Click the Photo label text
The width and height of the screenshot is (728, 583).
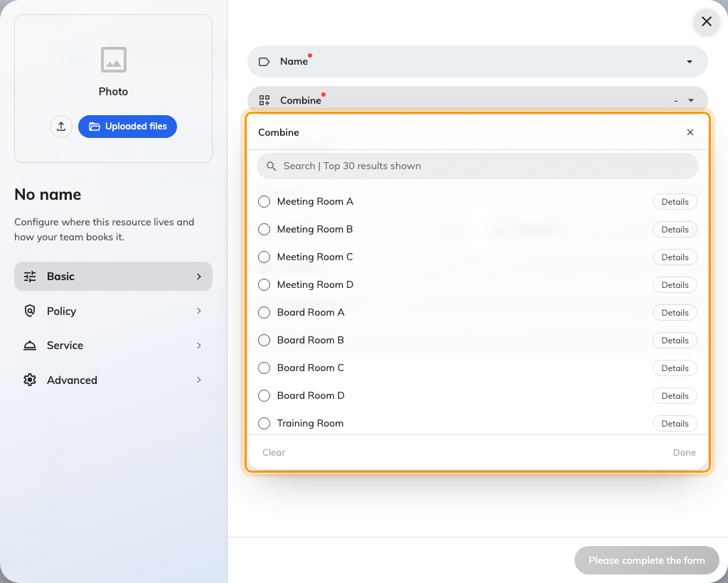click(x=113, y=92)
